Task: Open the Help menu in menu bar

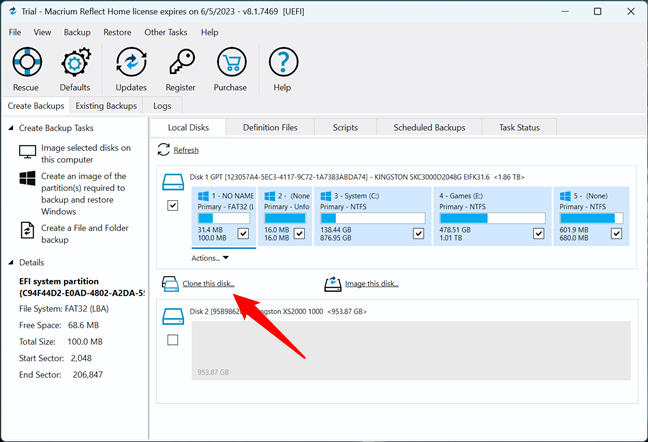Action: point(210,32)
